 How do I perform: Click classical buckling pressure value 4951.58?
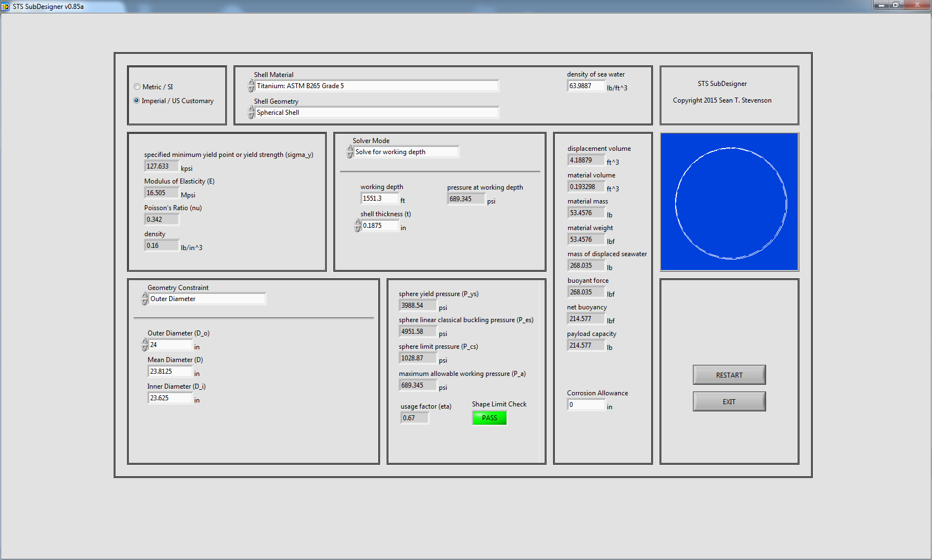point(418,332)
